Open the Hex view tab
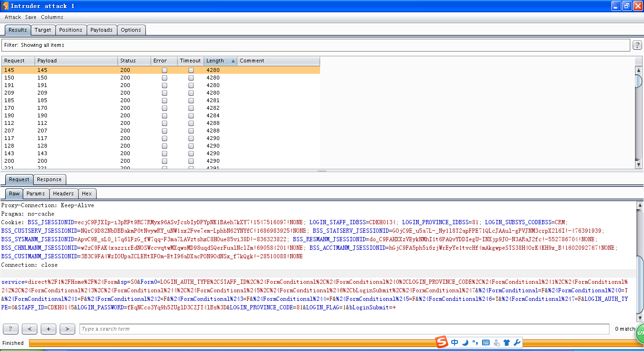Viewport: 644px width, 351px height. pyautogui.click(x=87, y=193)
